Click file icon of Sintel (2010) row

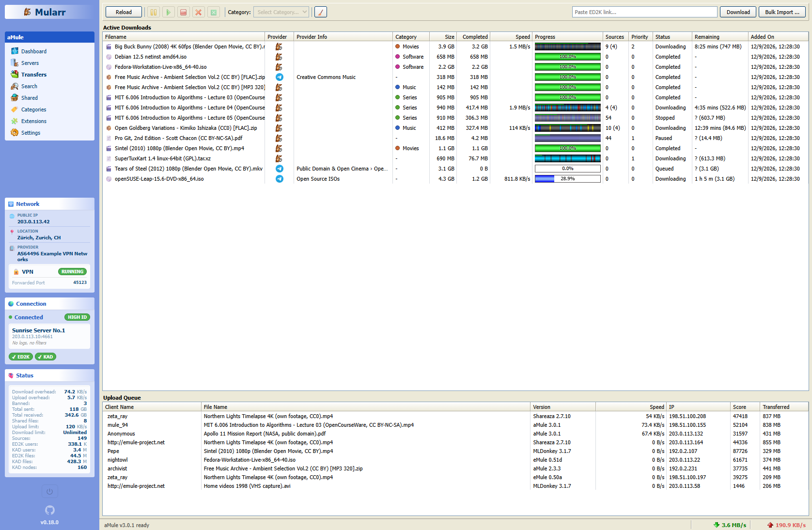pos(109,148)
